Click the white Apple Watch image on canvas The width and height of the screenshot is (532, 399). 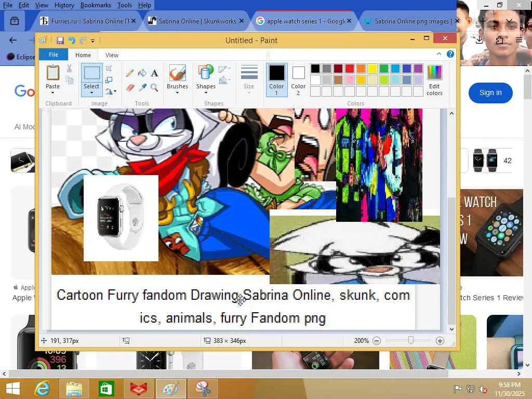tap(121, 218)
